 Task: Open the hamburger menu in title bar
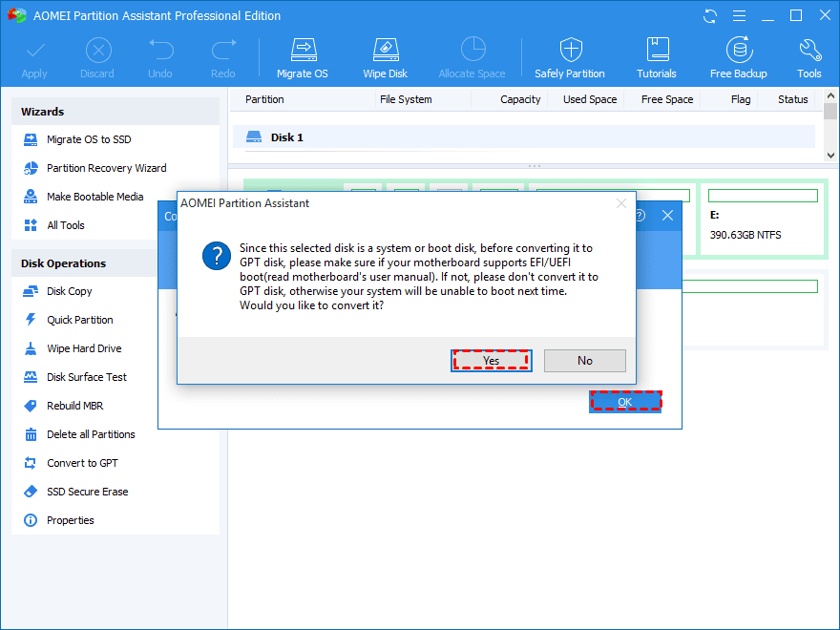[x=739, y=16]
